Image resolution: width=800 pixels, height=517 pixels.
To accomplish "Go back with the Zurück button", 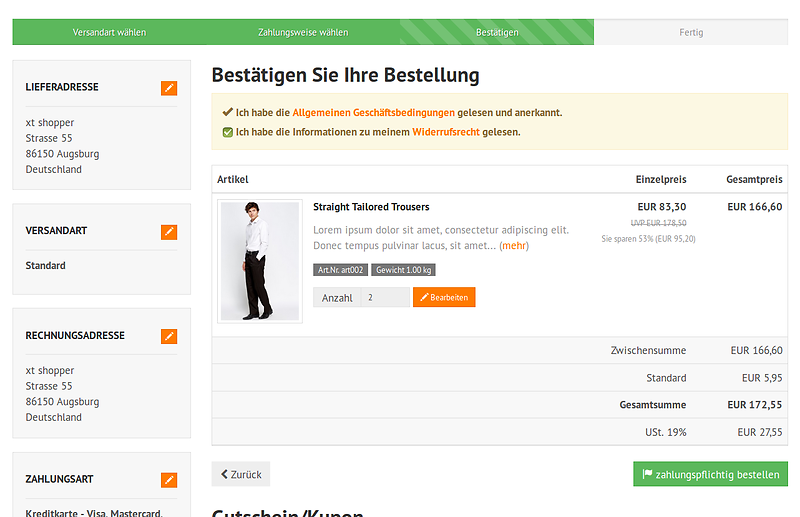I will (x=241, y=474).
